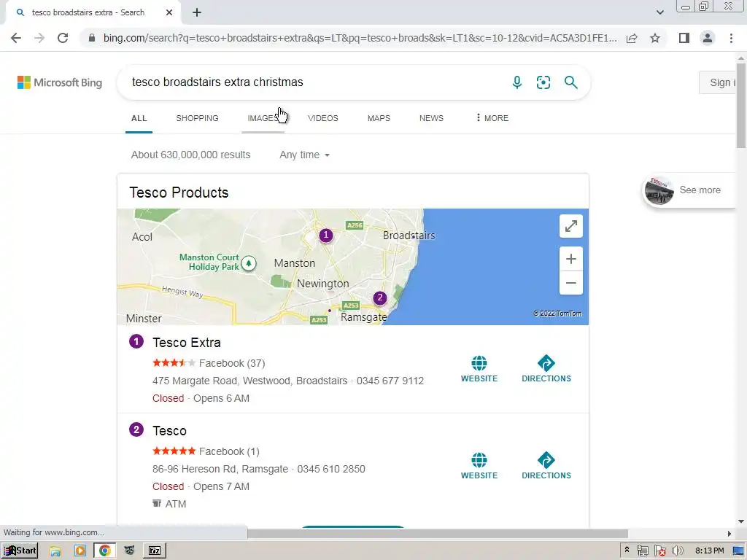
Task: Click the share page icon in address bar
Action: [x=632, y=38]
